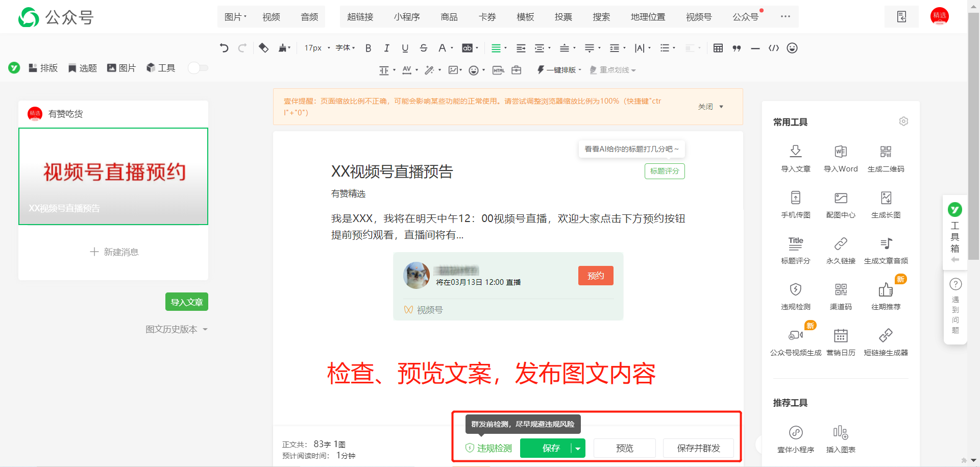Open 插入图表 recommended tool

click(x=841, y=439)
